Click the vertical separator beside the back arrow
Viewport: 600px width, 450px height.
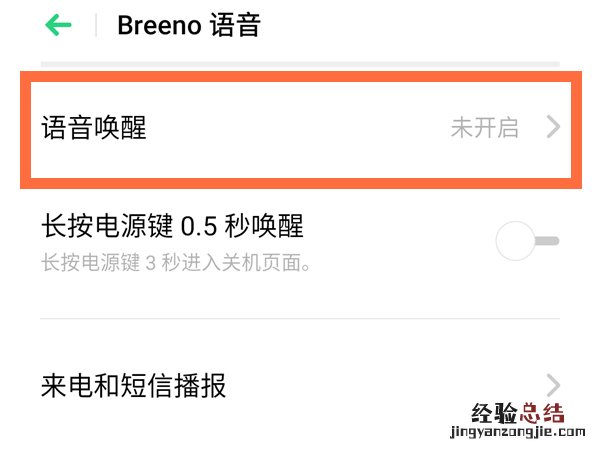(x=96, y=25)
